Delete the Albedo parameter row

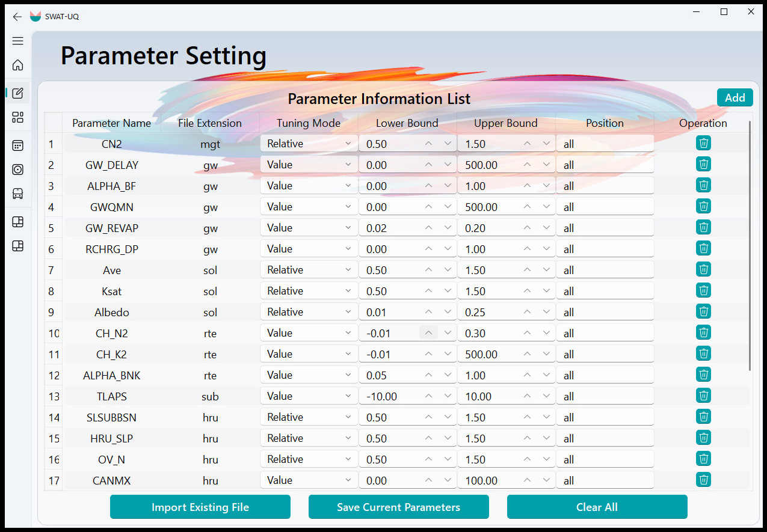tap(703, 311)
